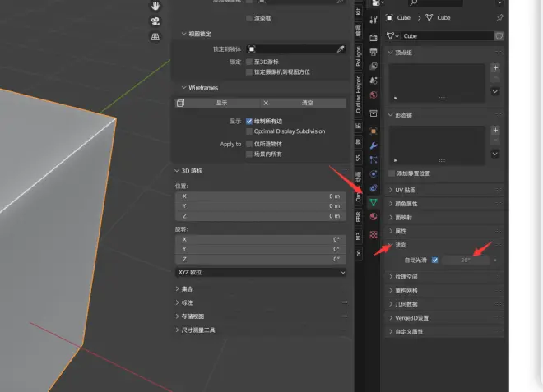The width and height of the screenshot is (543, 392).
Task: Open the World properties globe icon
Action: (x=374, y=95)
